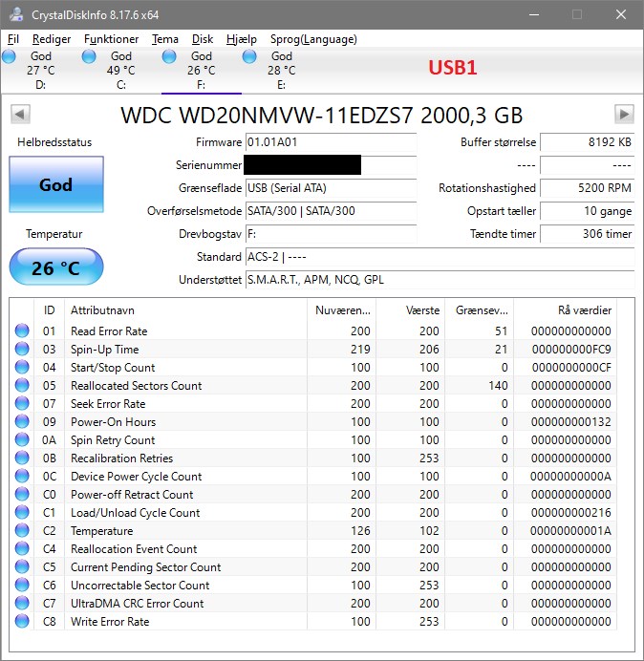Click the Grænsev... column header

point(480,310)
